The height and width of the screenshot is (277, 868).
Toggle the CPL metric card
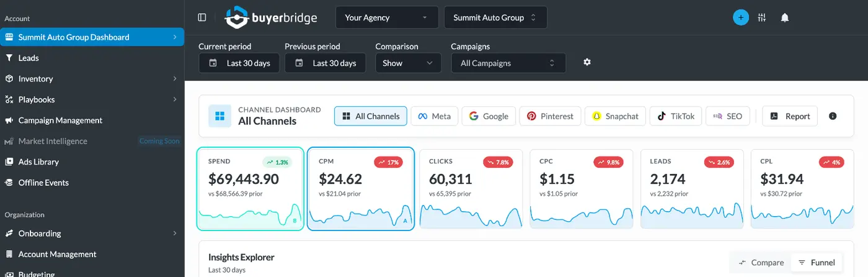point(802,189)
